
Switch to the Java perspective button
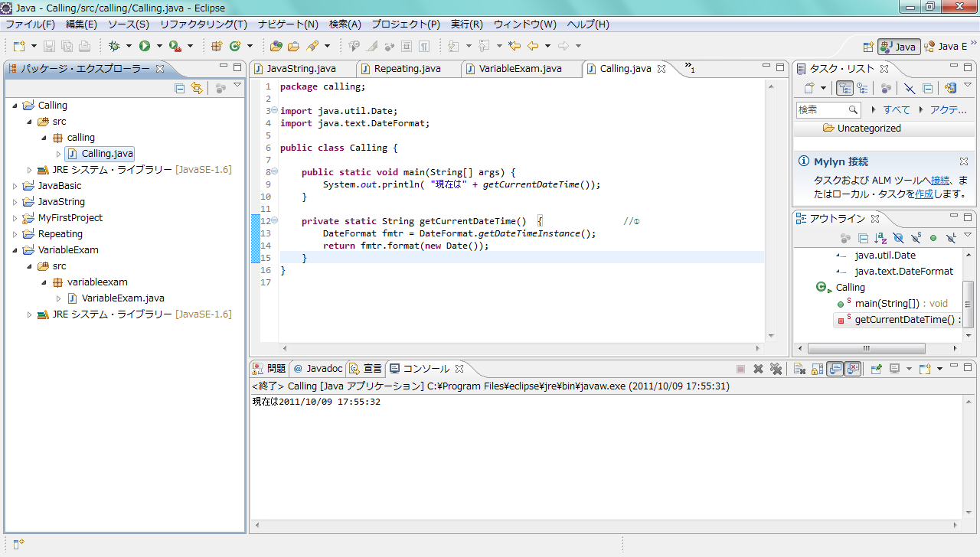tap(898, 47)
